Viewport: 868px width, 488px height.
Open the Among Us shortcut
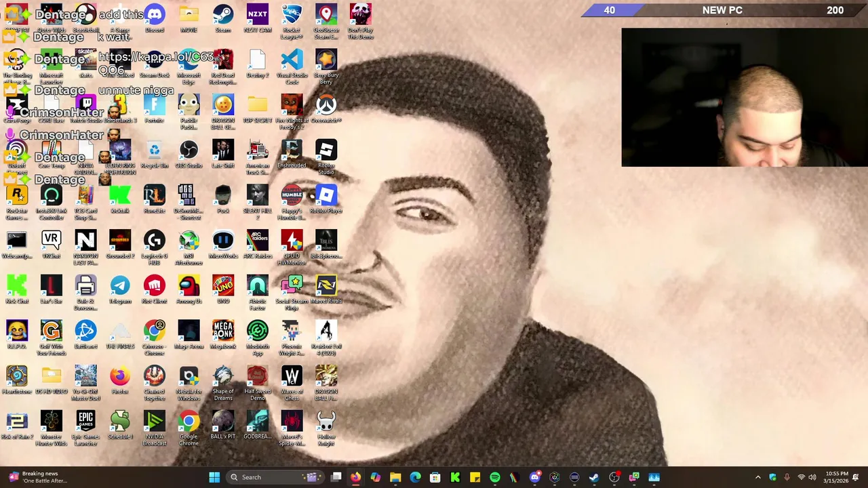pyautogui.click(x=189, y=289)
